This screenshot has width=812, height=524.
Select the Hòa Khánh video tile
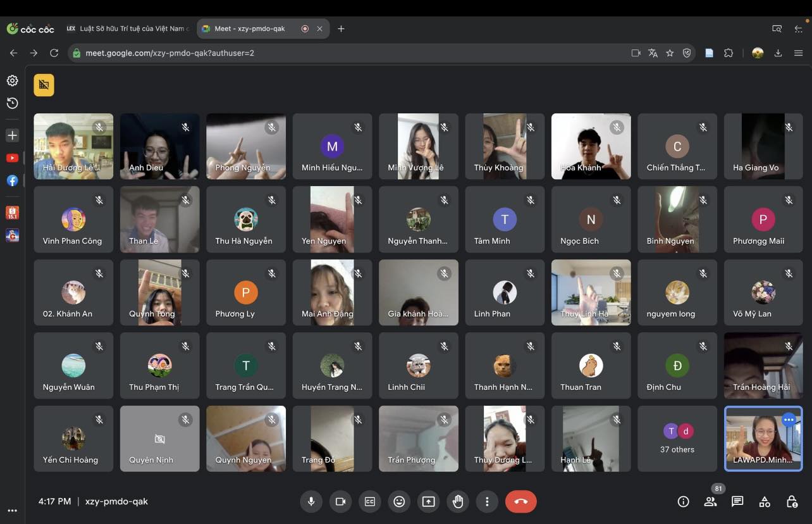coord(591,146)
